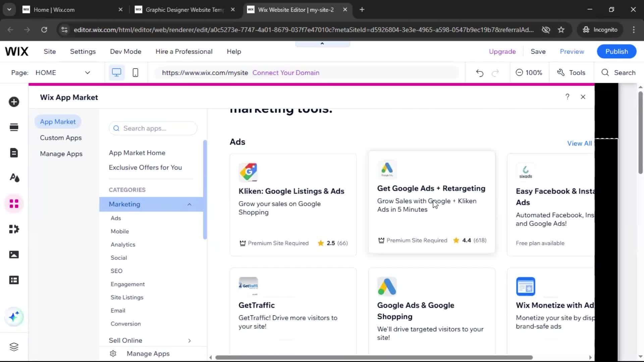Open the Settings menu
This screenshot has width=644, height=362.
click(x=83, y=52)
